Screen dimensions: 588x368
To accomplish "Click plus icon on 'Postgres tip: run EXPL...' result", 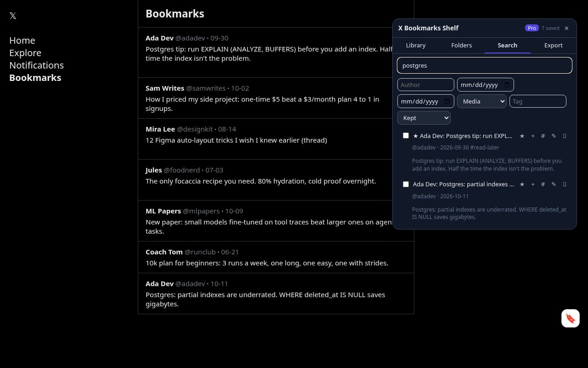I will coord(533,136).
